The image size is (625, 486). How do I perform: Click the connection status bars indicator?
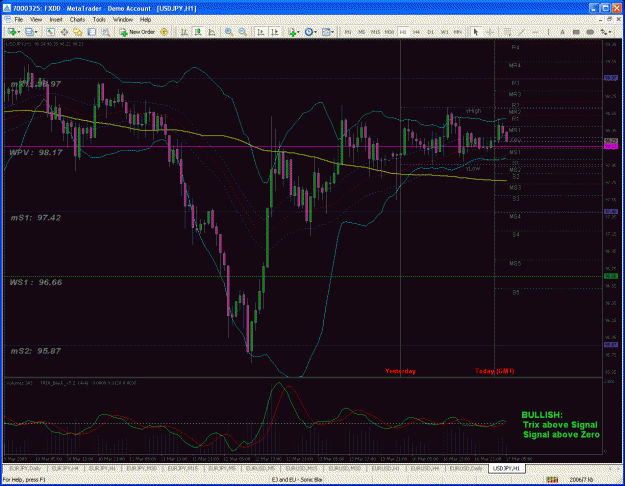pos(552,479)
